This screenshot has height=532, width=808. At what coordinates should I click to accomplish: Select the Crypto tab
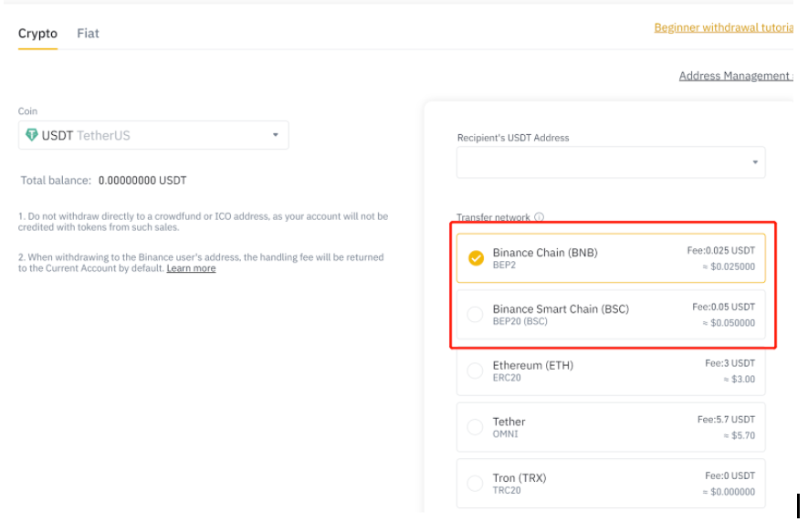coord(37,34)
